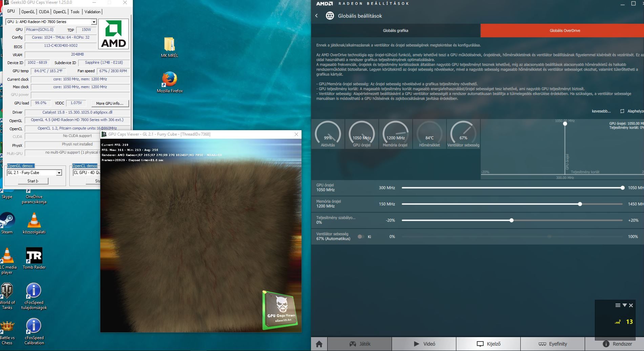Open the Mozilla Firefox desktop shortcut
The height and width of the screenshot is (351, 644).
click(169, 82)
